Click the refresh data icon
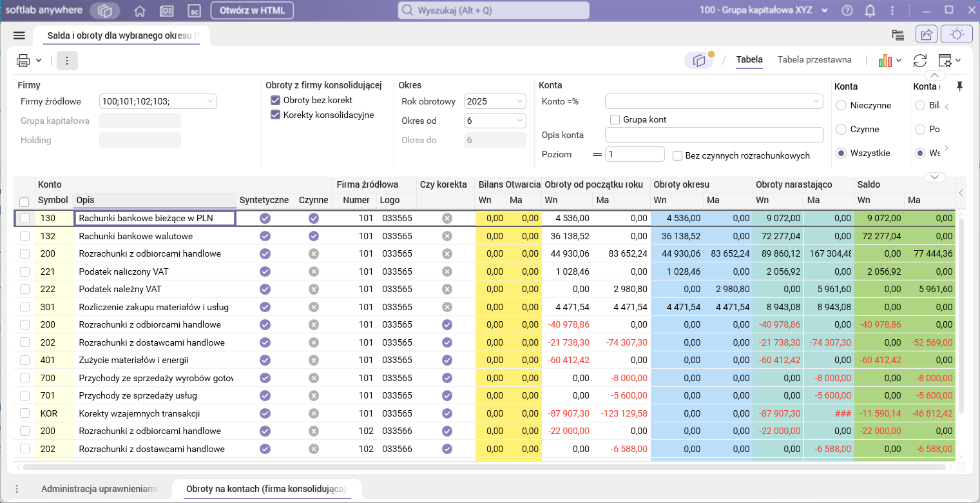980x503 pixels. [920, 61]
